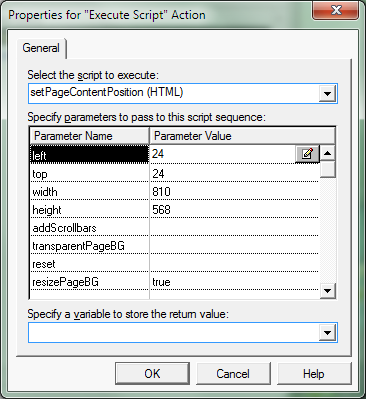Select the top parameter name
Viewport: 366px width, 399px height.
[89, 174]
